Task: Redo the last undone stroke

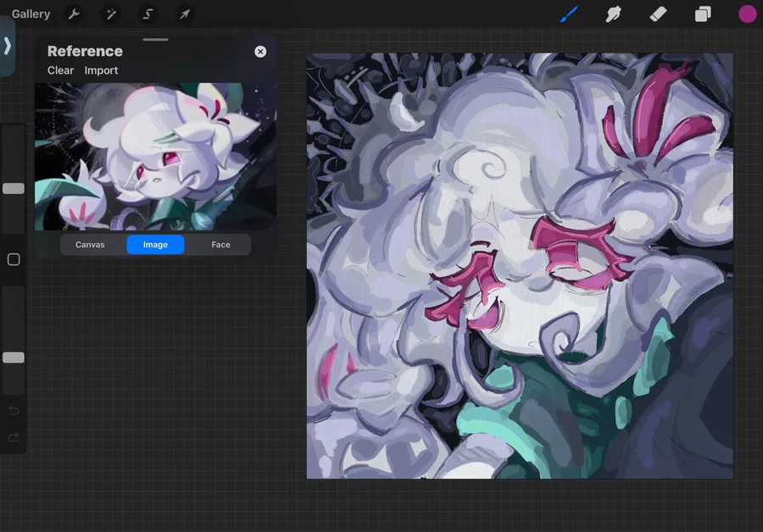Action: [14, 437]
